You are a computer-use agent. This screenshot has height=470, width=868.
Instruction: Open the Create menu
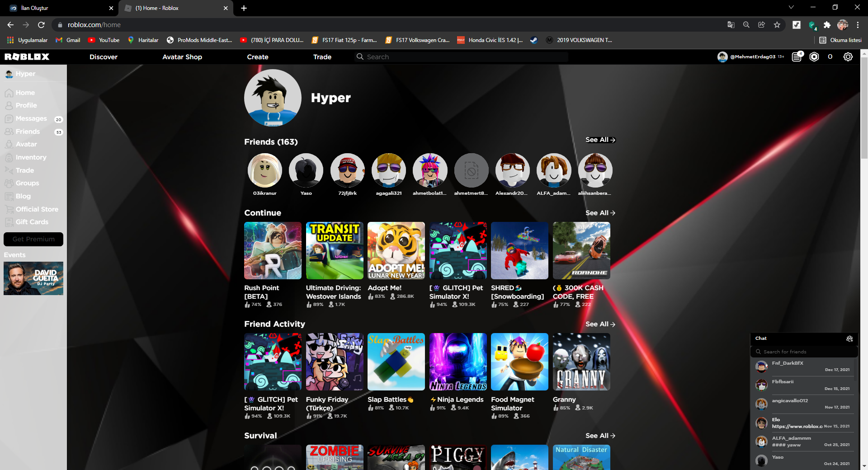click(x=258, y=57)
